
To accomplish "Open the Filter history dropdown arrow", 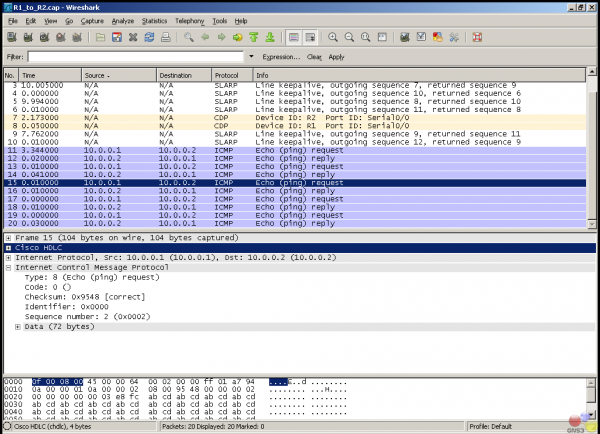I will (251, 57).
